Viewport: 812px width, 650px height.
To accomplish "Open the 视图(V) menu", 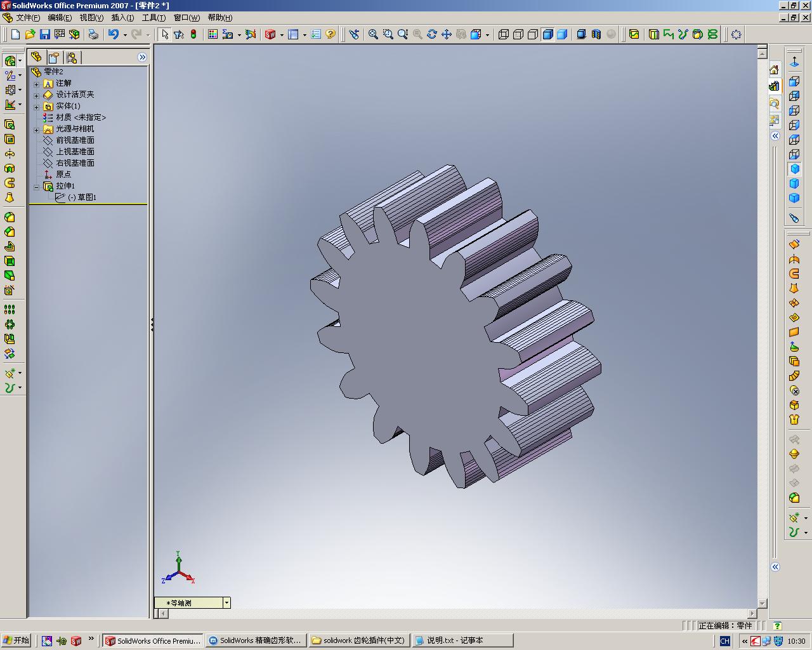I will click(x=91, y=18).
